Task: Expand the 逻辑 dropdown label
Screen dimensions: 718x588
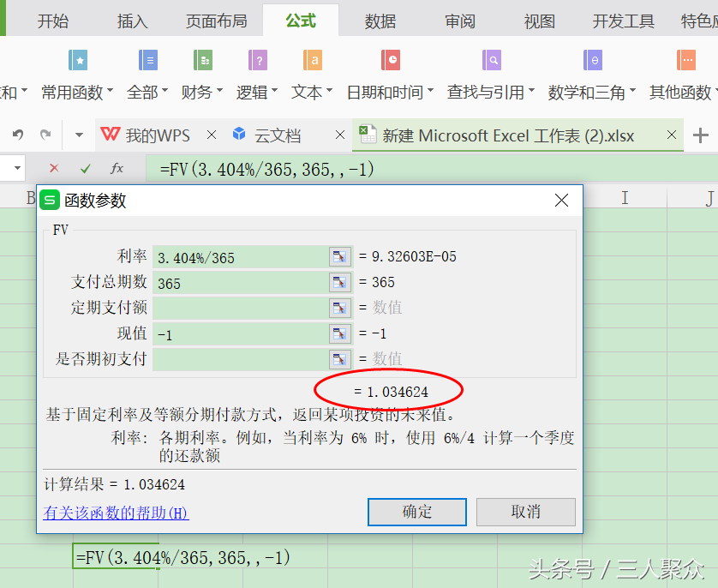Action: click(257, 93)
